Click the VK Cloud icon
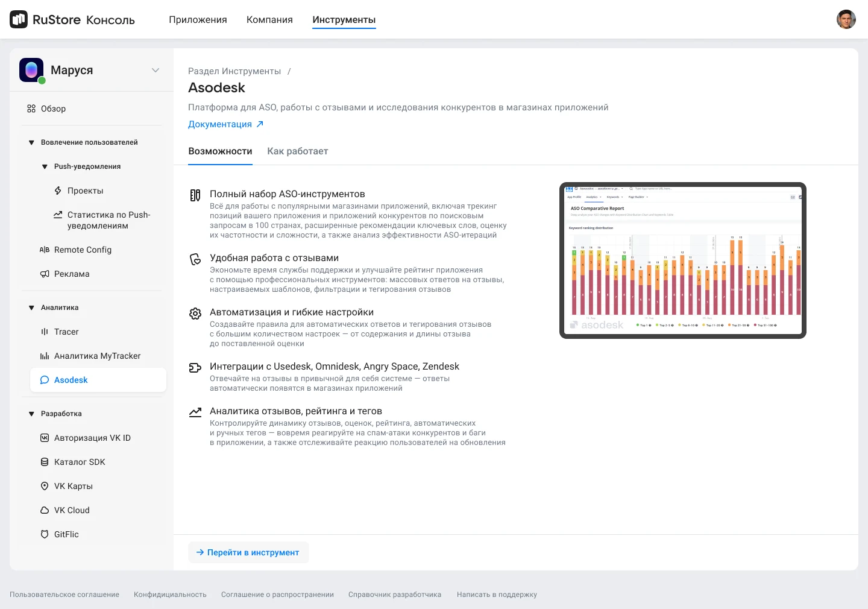 [45, 510]
